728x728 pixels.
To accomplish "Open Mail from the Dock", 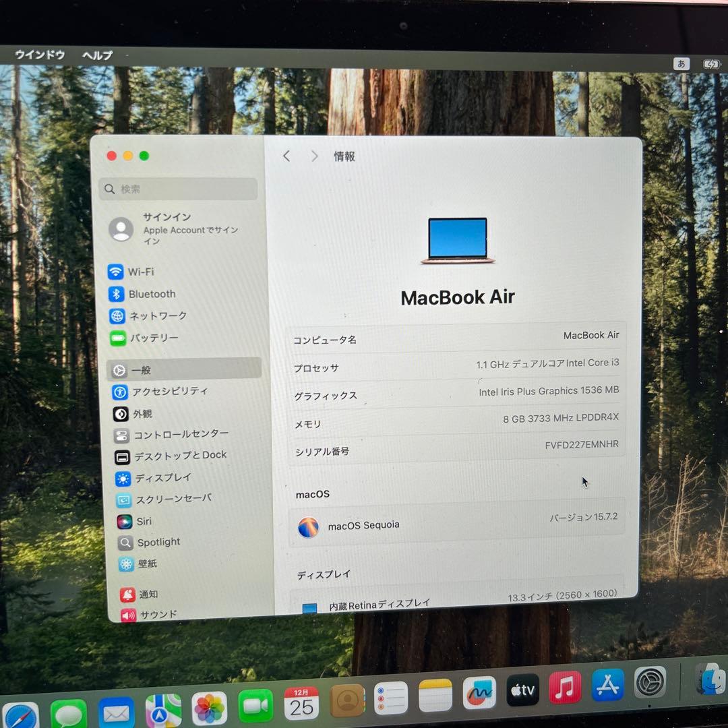I will tap(117, 712).
